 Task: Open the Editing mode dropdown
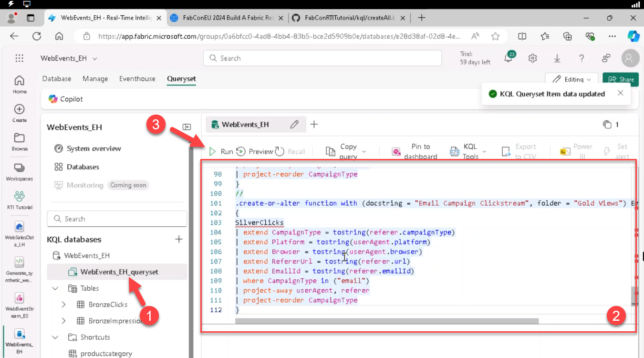click(x=571, y=79)
